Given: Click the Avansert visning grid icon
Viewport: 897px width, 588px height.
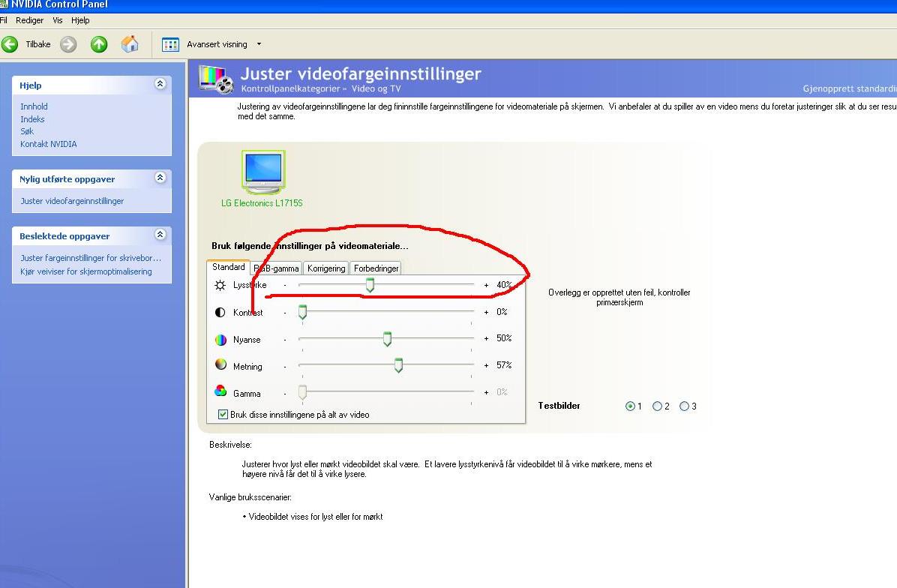Looking at the screenshot, I should pyautogui.click(x=170, y=44).
